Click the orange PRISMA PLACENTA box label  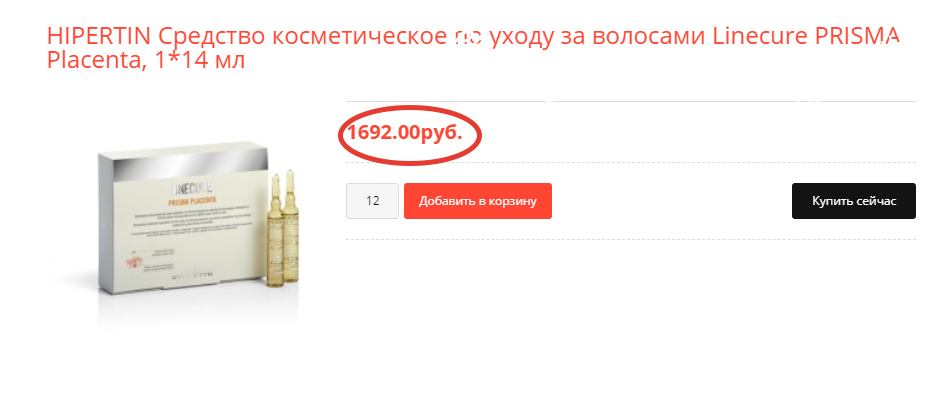pyautogui.click(x=192, y=201)
